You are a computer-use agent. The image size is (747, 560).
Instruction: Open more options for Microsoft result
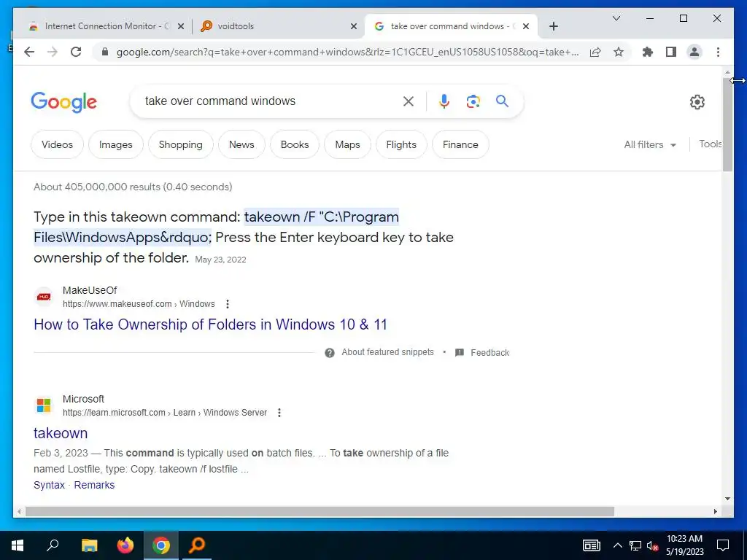tap(279, 413)
